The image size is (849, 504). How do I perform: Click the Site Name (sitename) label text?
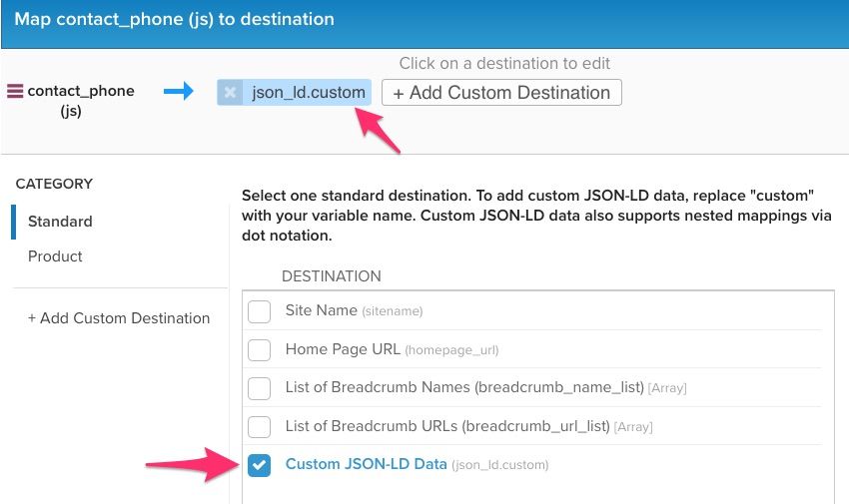(x=321, y=310)
